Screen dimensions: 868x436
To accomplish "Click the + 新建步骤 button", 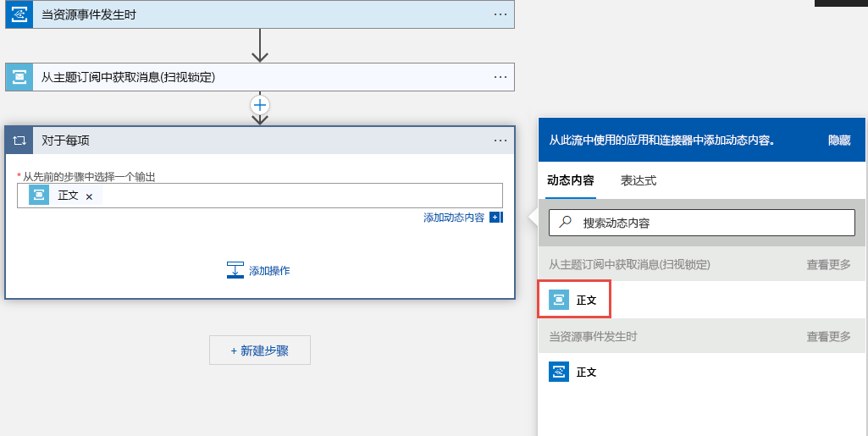I will point(260,350).
